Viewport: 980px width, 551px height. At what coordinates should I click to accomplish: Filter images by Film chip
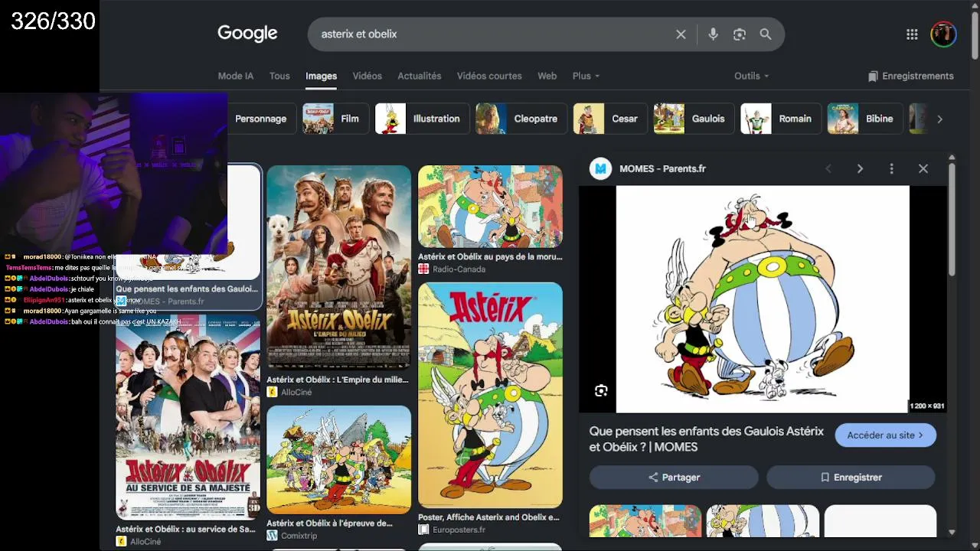click(336, 119)
